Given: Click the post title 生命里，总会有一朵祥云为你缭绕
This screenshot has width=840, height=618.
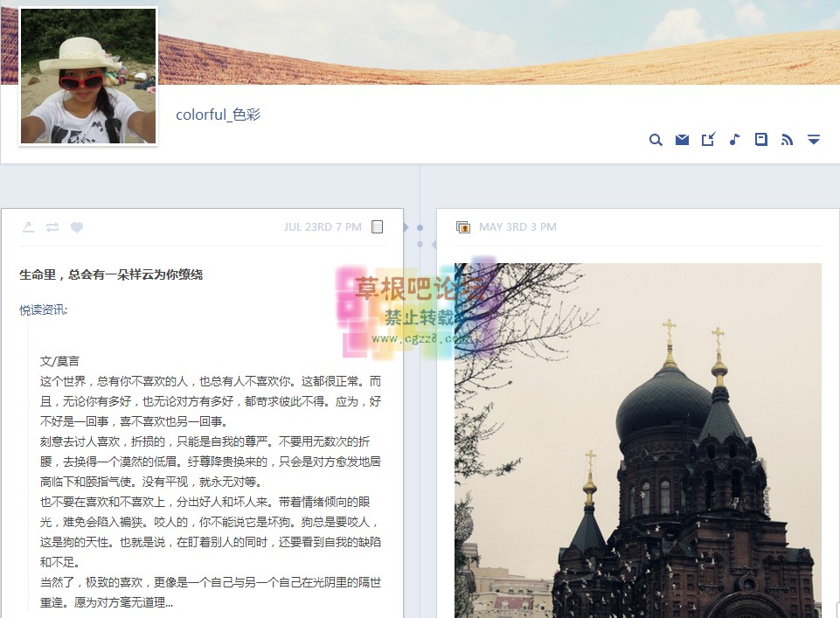Looking at the screenshot, I should coord(111,274).
